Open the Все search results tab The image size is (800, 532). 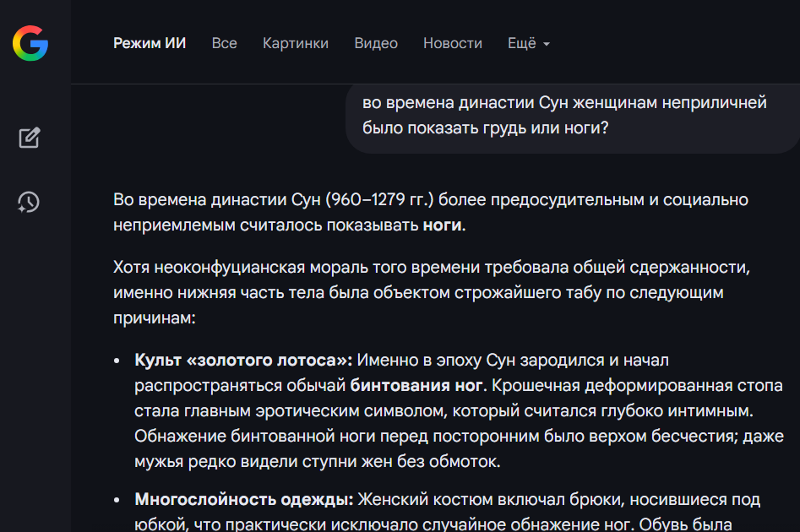(x=224, y=43)
